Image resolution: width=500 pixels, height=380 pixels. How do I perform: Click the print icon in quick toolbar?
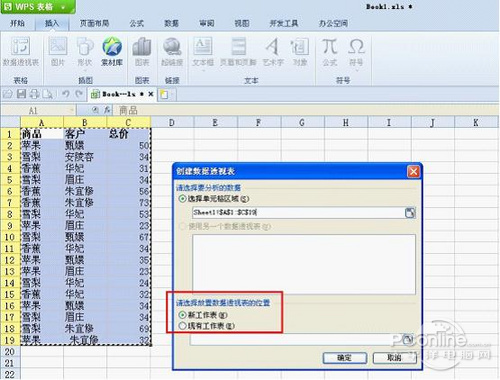click(x=34, y=94)
